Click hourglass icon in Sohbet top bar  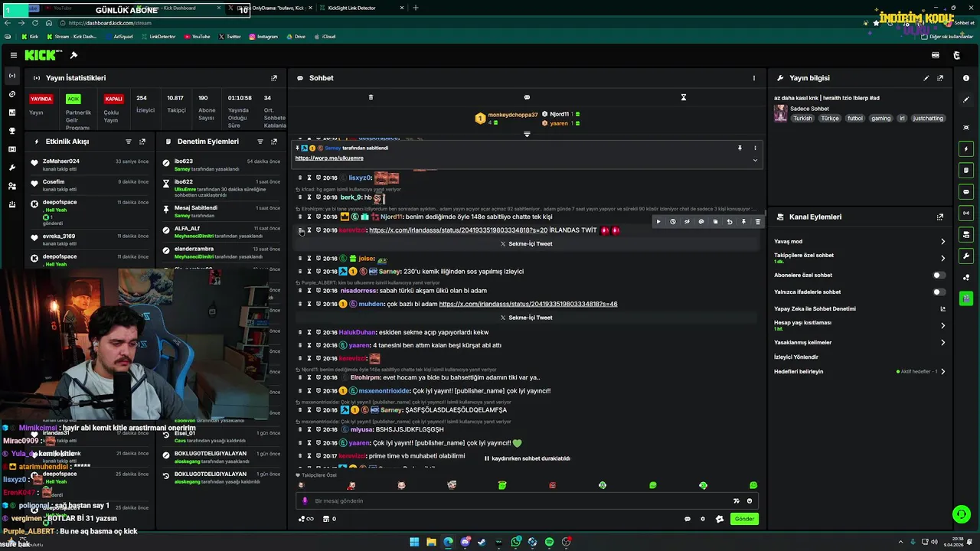click(x=684, y=97)
